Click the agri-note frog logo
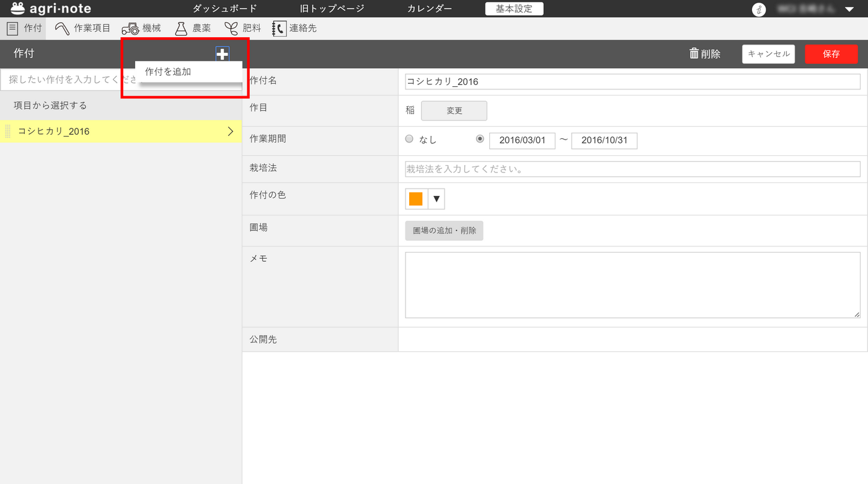868x484 pixels. pyautogui.click(x=18, y=9)
